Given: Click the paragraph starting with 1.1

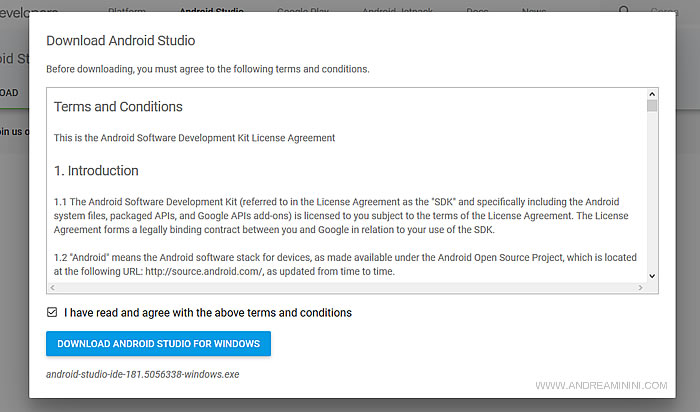Looking at the screenshot, I should 342,216.
